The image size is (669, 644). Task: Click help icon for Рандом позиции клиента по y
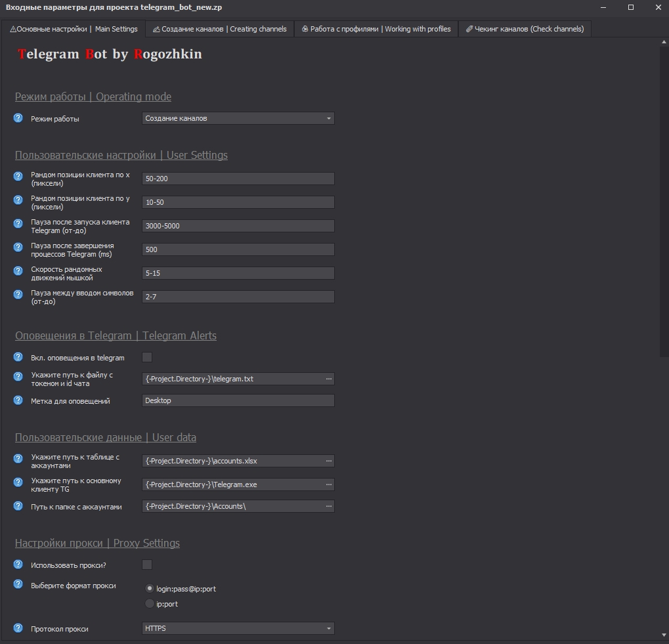pos(18,200)
